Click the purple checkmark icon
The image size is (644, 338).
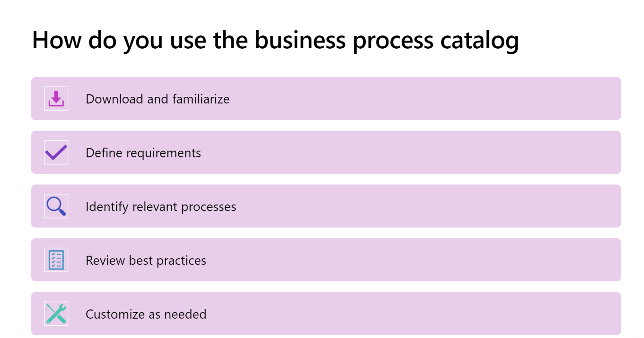[x=56, y=152]
